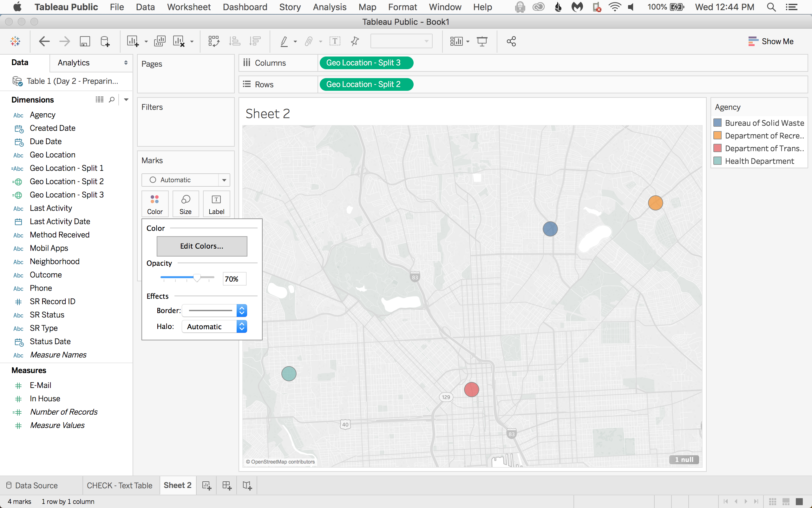View data icon in Dimensions header
This screenshot has height=508, width=812.
tap(99, 99)
